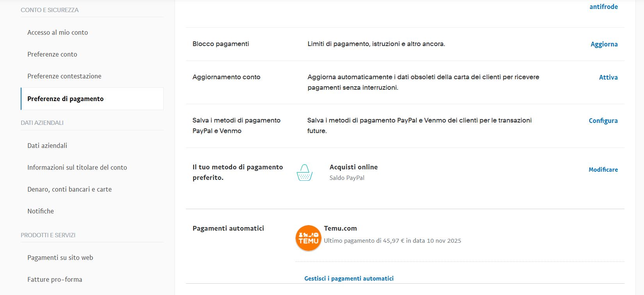Click the shopping basket icon
The height and width of the screenshot is (295, 644).
(x=305, y=172)
